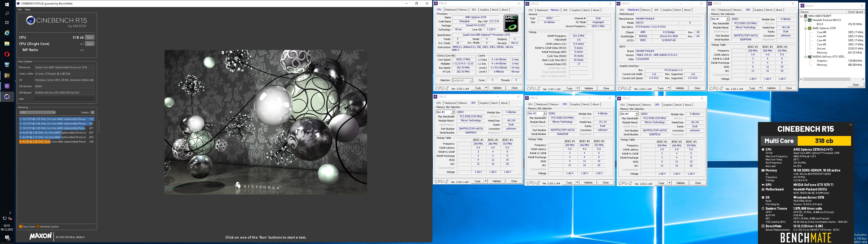This screenshot has width=868, height=244.
Task: Click System Timers clock icon
Action: pyautogui.click(x=763, y=209)
